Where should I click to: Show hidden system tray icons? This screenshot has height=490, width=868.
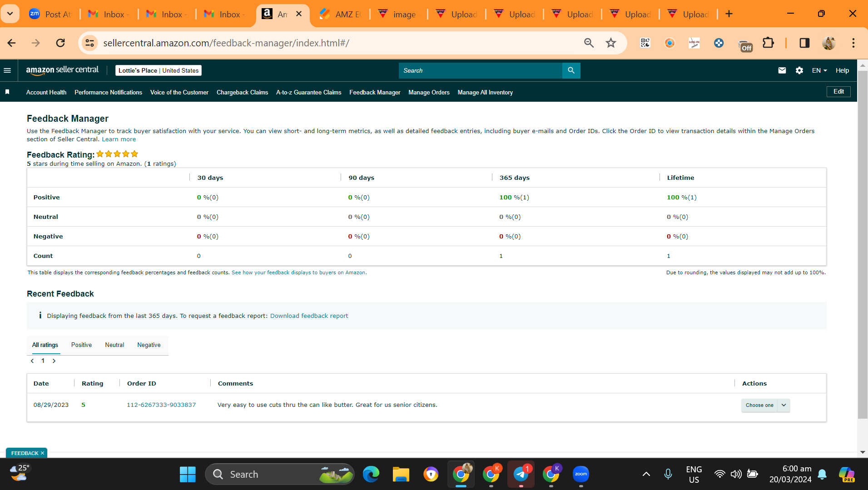[646, 474]
